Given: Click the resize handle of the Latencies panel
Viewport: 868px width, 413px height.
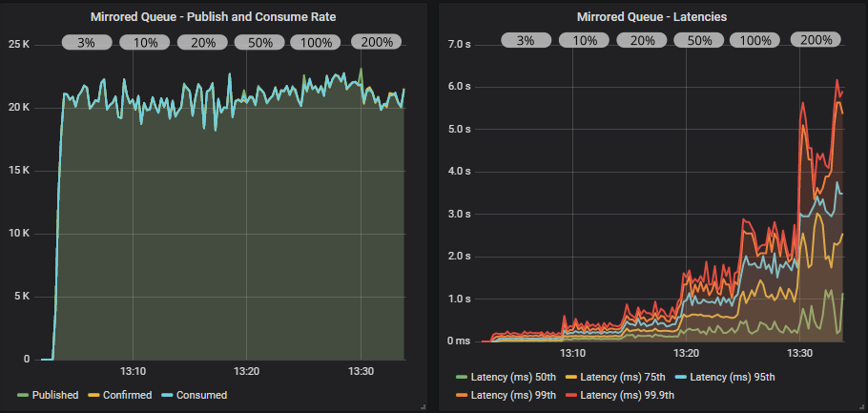Looking at the screenshot, I should (859, 406).
